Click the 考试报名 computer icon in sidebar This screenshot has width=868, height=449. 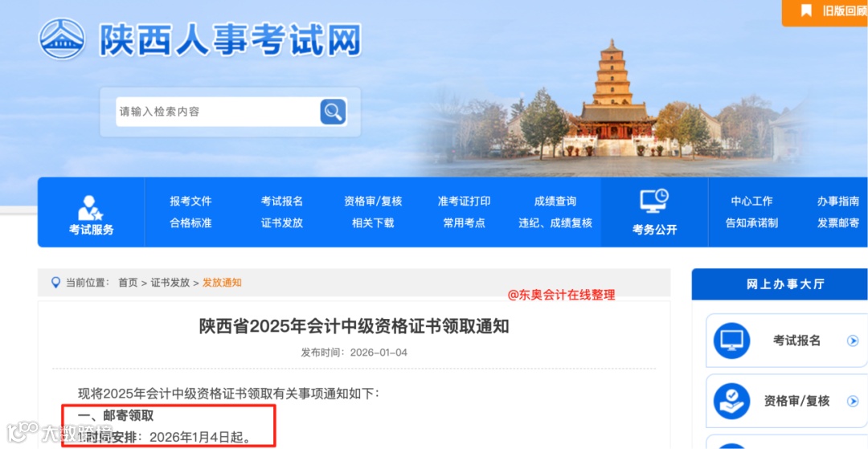point(731,341)
